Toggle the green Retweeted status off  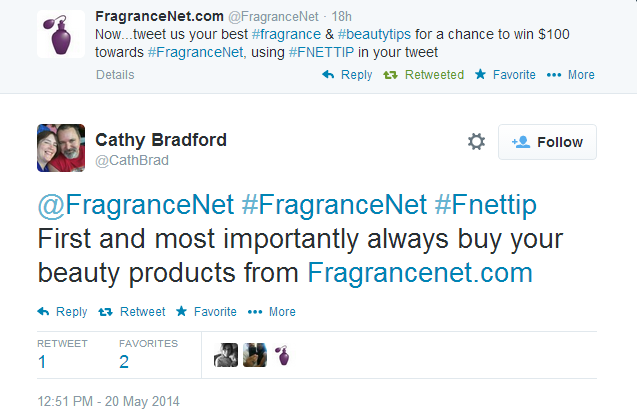point(423,75)
